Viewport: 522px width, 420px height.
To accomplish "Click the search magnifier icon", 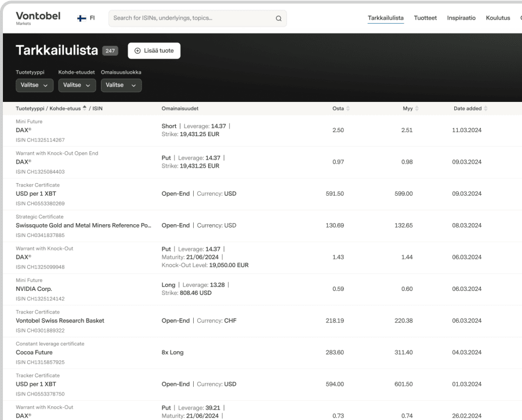I will click(x=278, y=19).
